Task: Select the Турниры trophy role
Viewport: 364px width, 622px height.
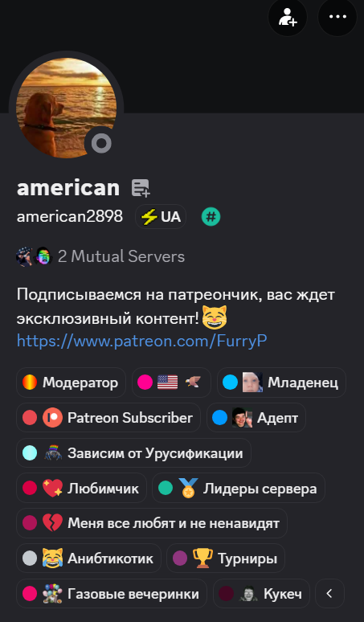Action: pos(226,559)
